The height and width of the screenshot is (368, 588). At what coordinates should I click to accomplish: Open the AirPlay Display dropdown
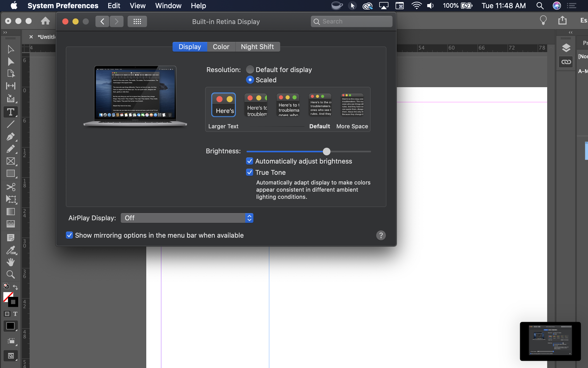point(187,218)
